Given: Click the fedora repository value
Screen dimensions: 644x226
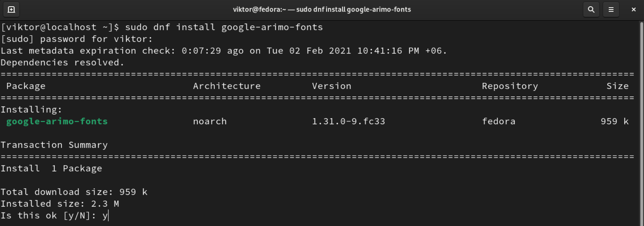Looking at the screenshot, I should pyautogui.click(x=498, y=121).
